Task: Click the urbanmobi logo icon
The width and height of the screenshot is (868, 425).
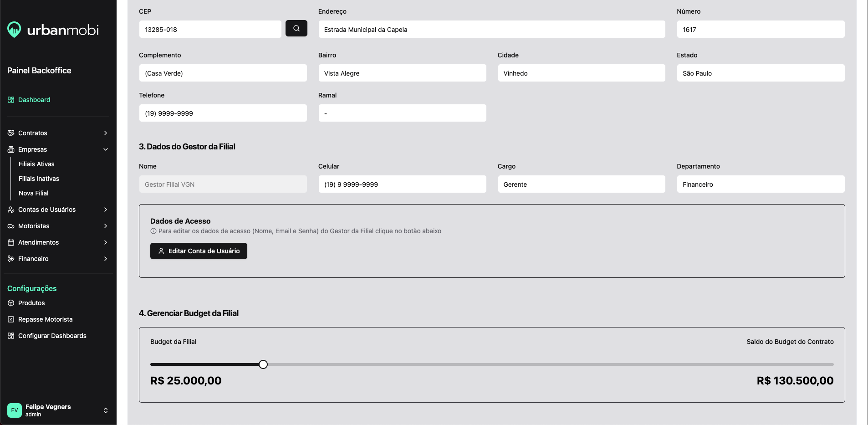Action: pos(14,30)
